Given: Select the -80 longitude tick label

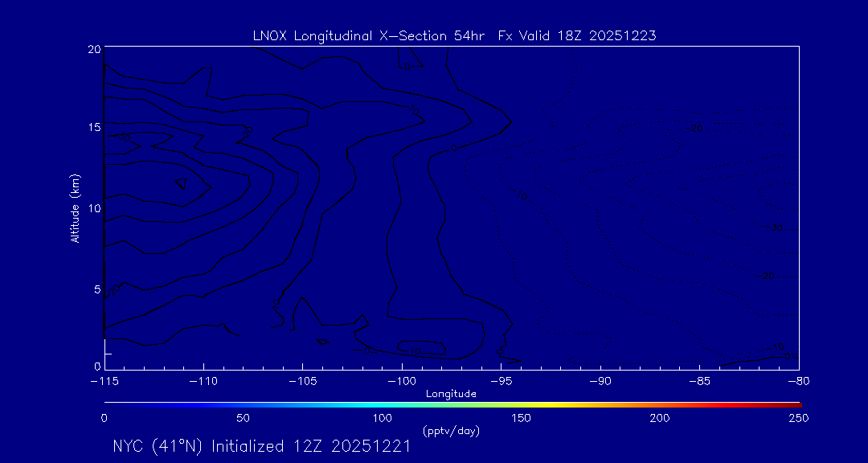Looking at the screenshot, I should coord(798,380).
